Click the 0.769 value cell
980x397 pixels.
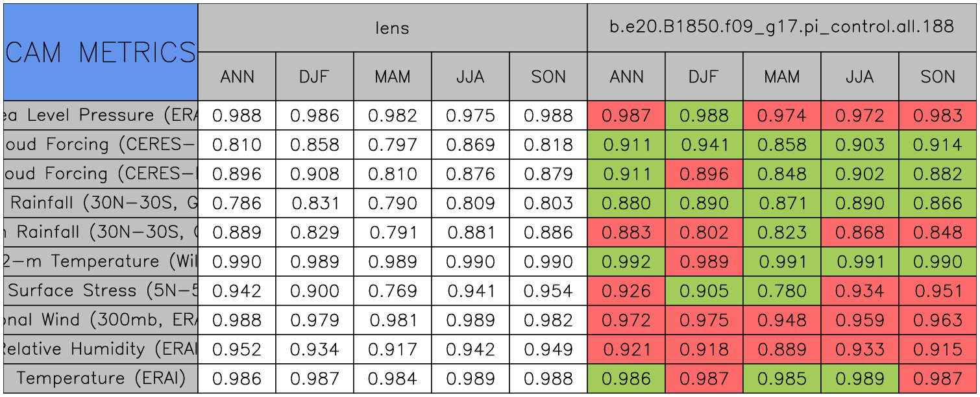pyautogui.click(x=392, y=291)
